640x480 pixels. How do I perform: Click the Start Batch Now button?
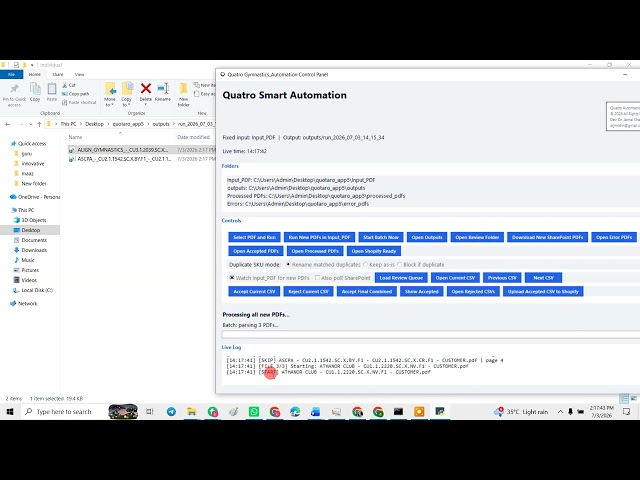click(x=381, y=237)
